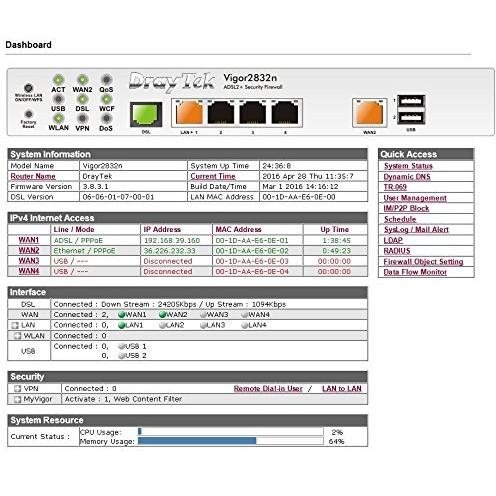Click the grey LAN4 status indicator
The image size is (496, 496).
pos(245,325)
